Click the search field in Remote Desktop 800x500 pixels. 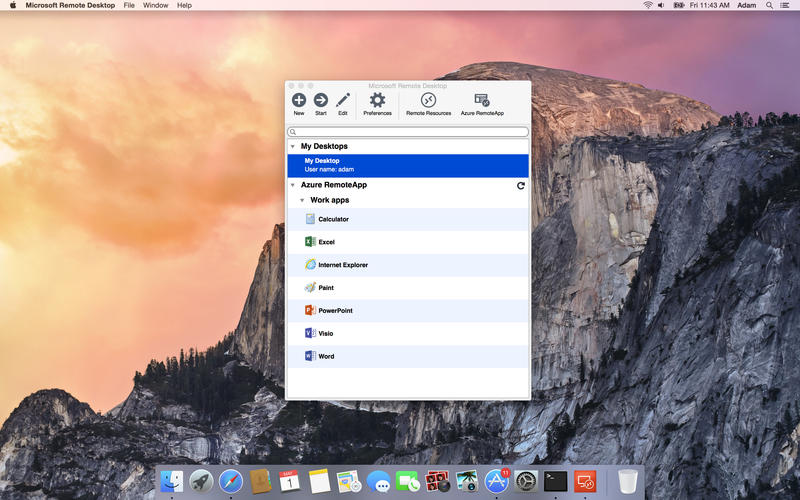point(408,132)
